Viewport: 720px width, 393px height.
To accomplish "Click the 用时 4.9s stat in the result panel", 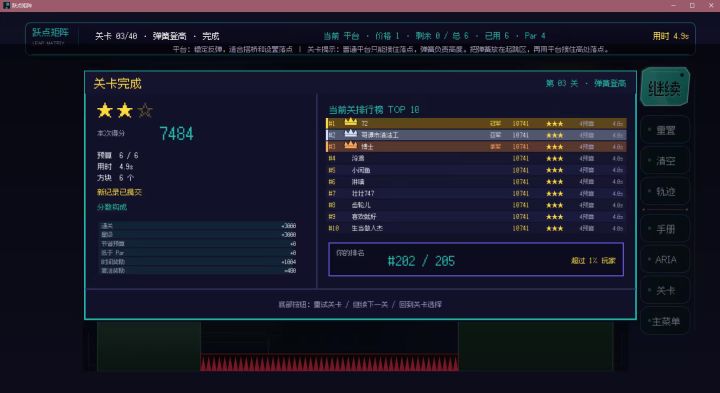I will 115,167.
